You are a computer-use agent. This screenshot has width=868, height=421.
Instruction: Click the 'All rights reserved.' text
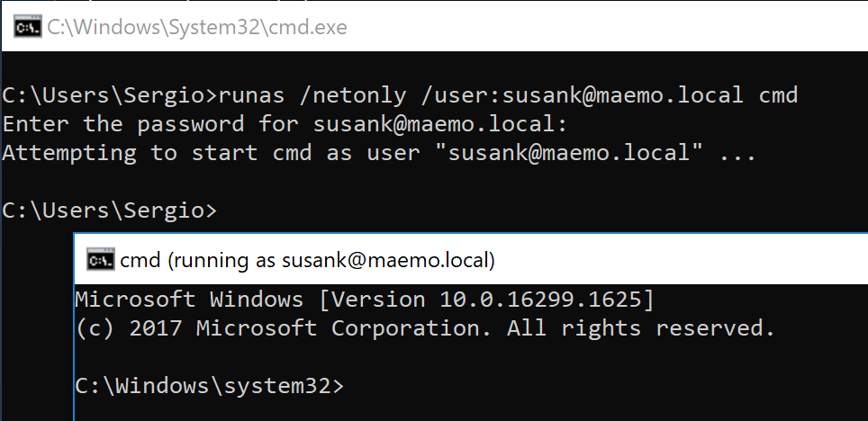pyautogui.click(x=640, y=328)
